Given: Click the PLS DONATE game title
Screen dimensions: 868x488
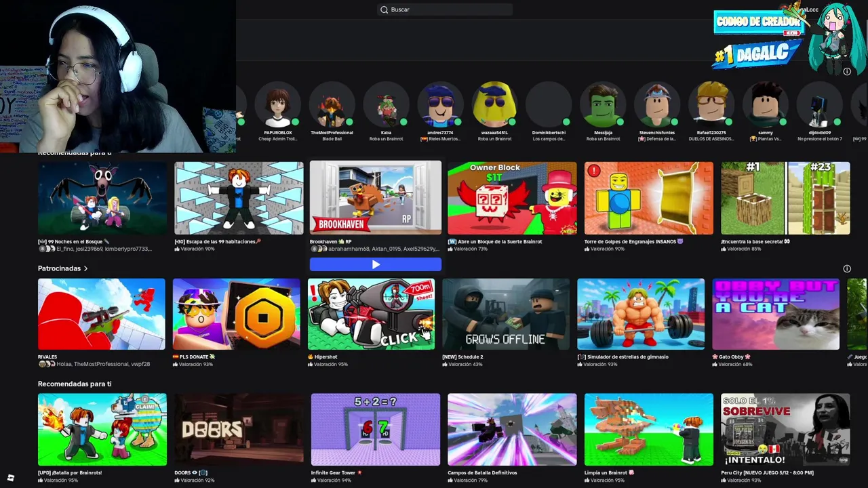Looking at the screenshot, I should point(193,357).
